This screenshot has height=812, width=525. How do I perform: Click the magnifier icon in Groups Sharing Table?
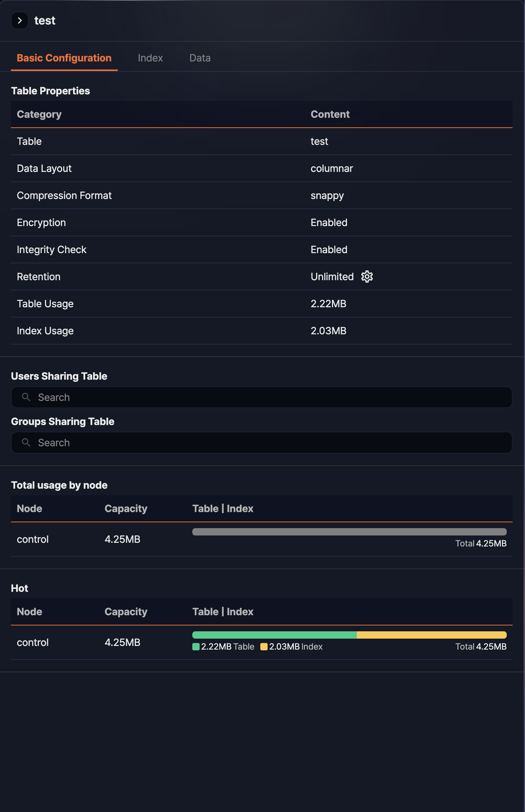(26, 443)
